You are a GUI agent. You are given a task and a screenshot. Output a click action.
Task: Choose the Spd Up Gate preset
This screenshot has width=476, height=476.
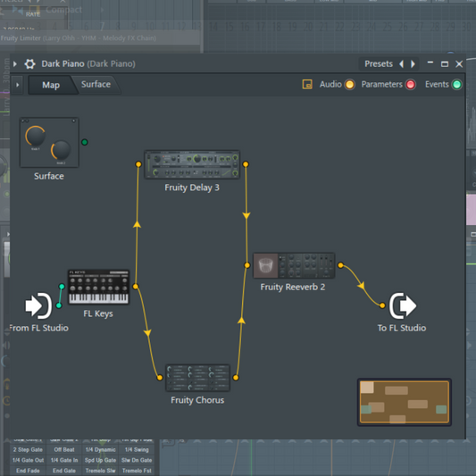click(x=101, y=460)
